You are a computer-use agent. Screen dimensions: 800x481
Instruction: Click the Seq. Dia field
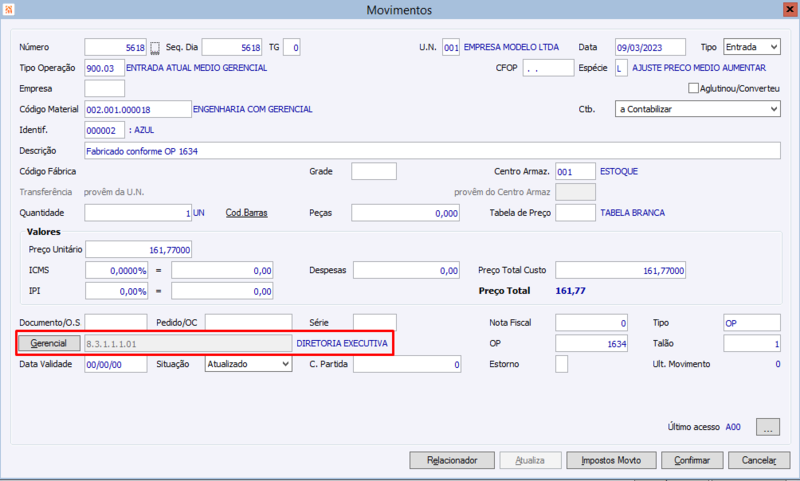coord(232,47)
